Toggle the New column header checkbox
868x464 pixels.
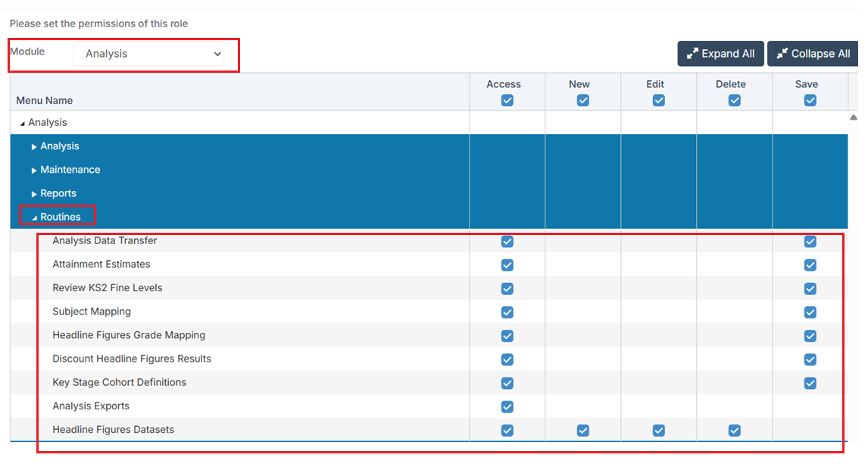[583, 100]
